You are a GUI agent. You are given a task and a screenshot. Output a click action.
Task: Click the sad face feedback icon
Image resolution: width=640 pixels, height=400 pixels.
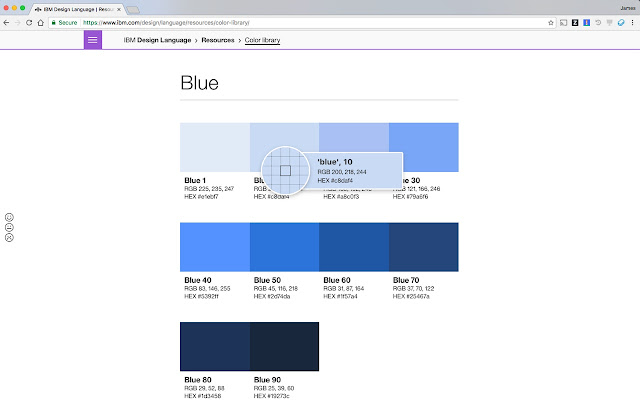(x=9, y=238)
